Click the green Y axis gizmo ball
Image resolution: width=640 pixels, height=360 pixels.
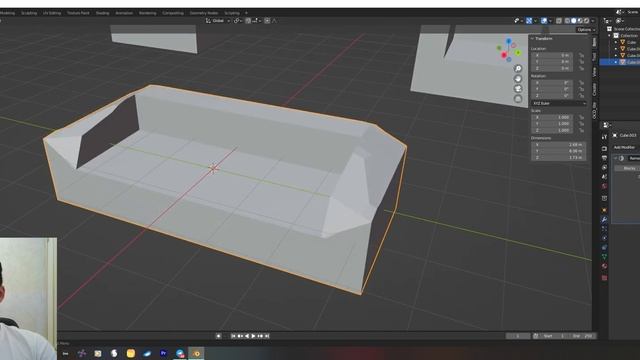point(518,53)
